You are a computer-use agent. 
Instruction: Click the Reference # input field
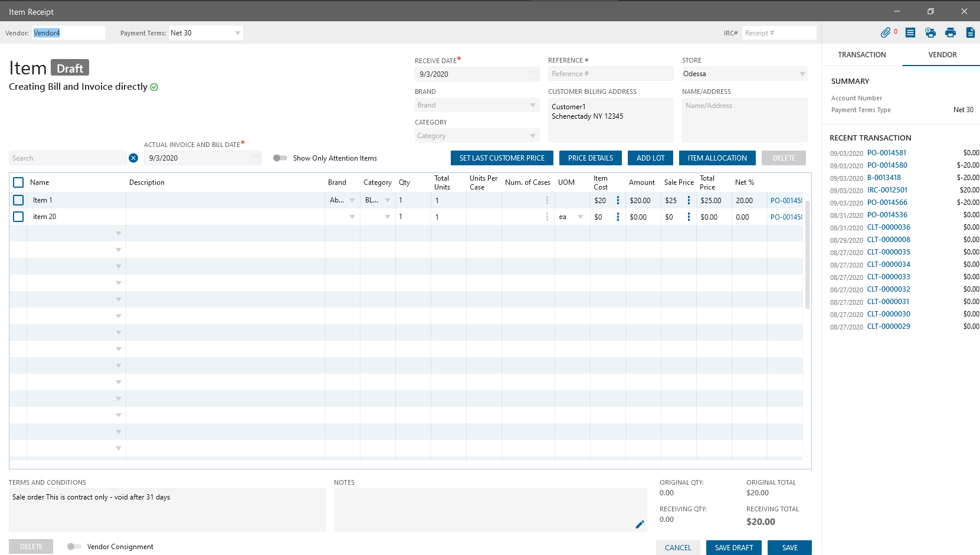[610, 74]
